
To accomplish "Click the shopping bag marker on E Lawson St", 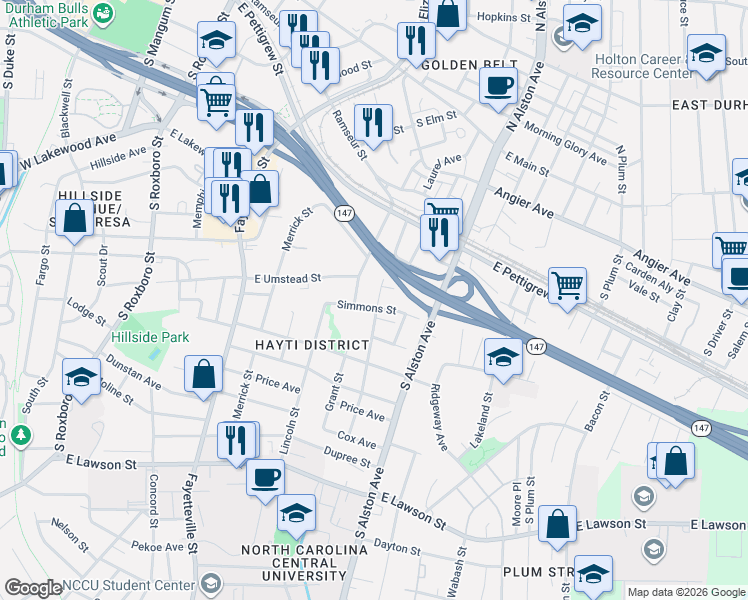I will pyautogui.click(x=558, y=528).
